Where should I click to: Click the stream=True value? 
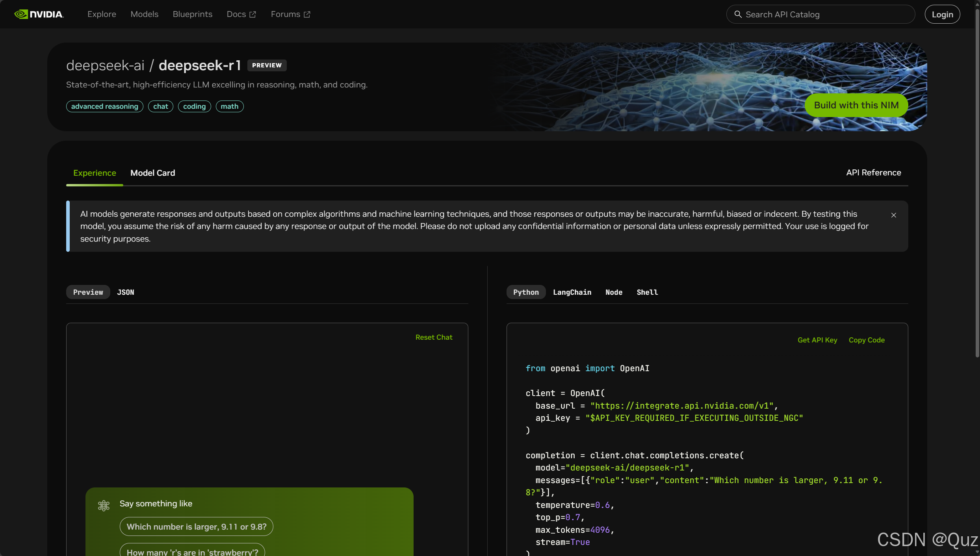coord(580,542)
